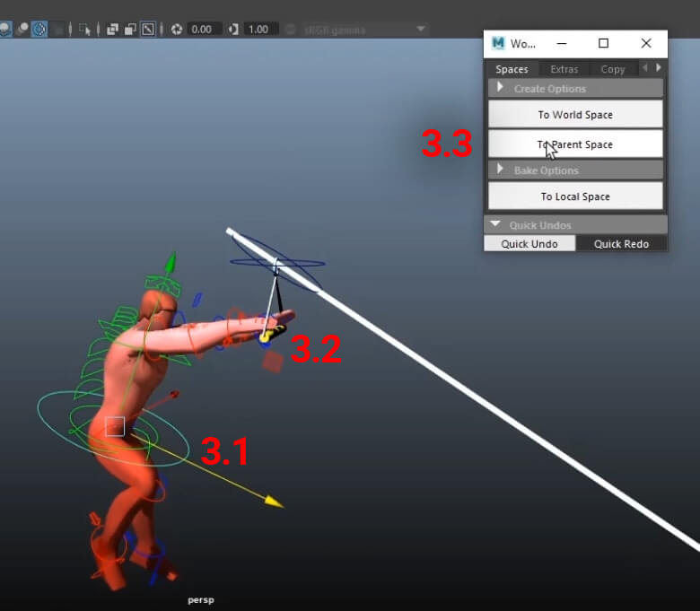Toggle X-Ray Joints highlighted icon
The image size is (700, 611).
[148, 29]
